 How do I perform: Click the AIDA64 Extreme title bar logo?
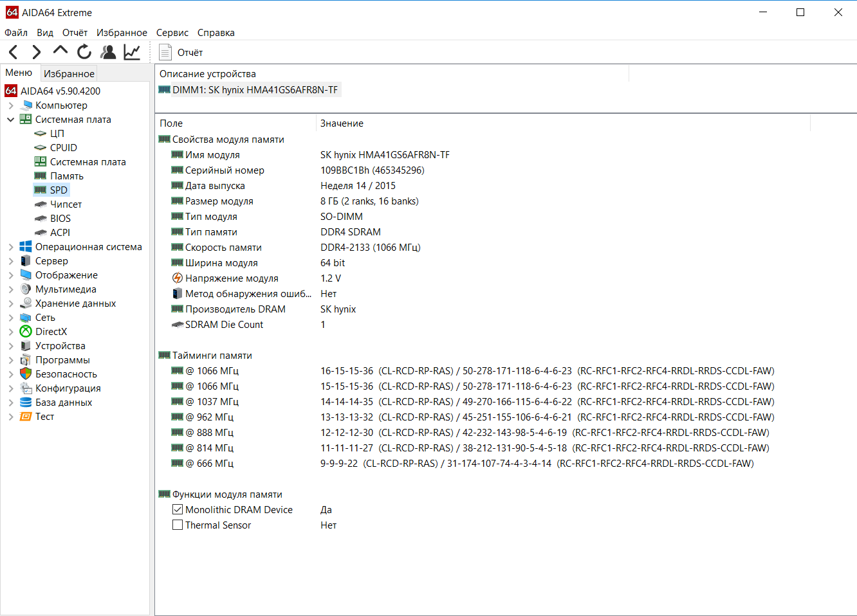12,12
